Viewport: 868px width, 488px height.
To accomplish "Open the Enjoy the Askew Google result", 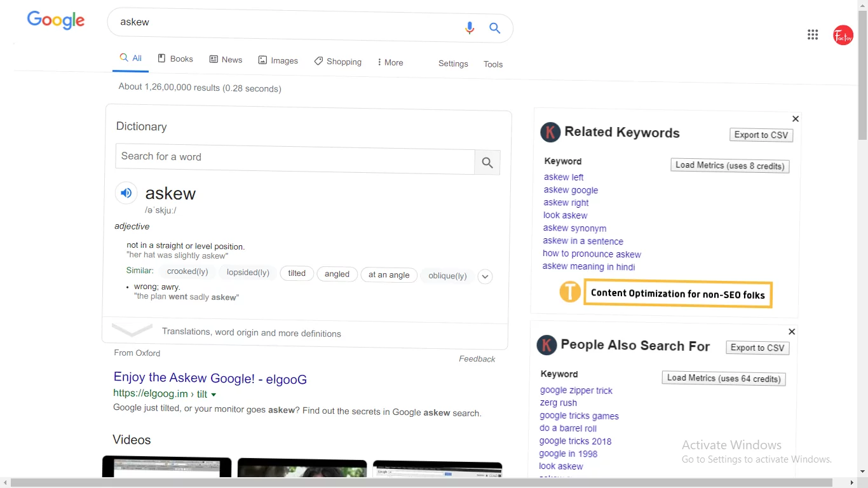I will 210,379.
